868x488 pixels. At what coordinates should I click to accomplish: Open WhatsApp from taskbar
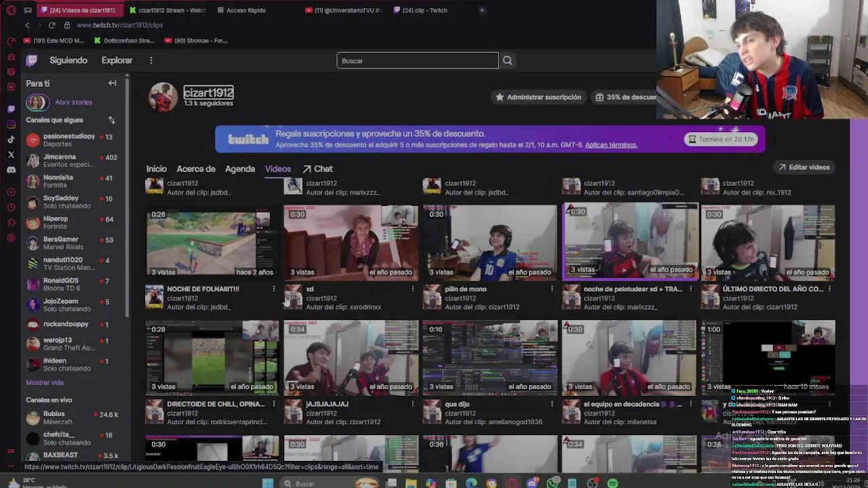click(553, 483)
